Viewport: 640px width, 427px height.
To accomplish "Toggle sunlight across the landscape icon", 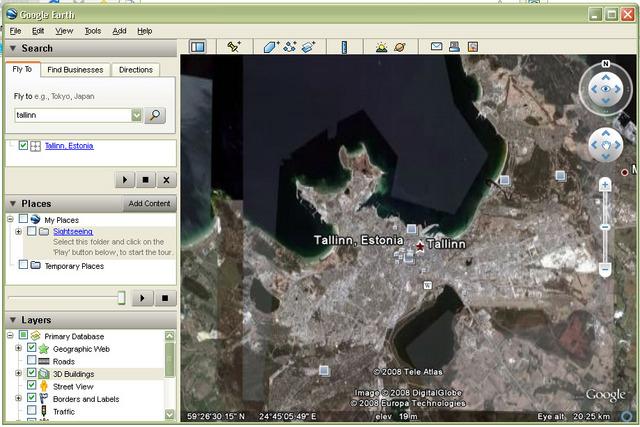I will (x=381, y=47).
